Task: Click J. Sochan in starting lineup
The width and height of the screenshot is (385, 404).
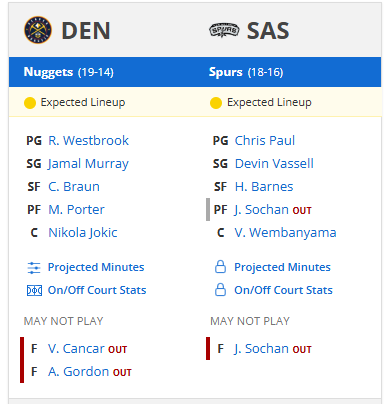Action: (x=262, y=210)
